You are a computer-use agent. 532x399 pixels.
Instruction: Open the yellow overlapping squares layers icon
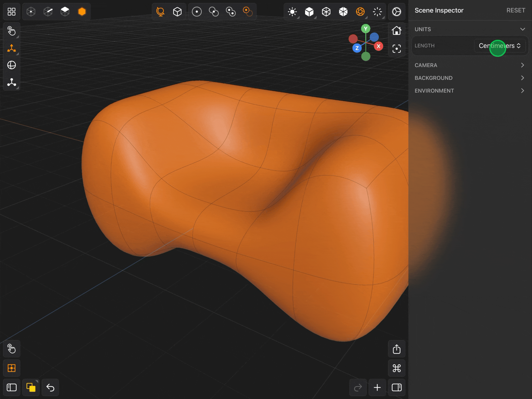[x=31, y=387]
